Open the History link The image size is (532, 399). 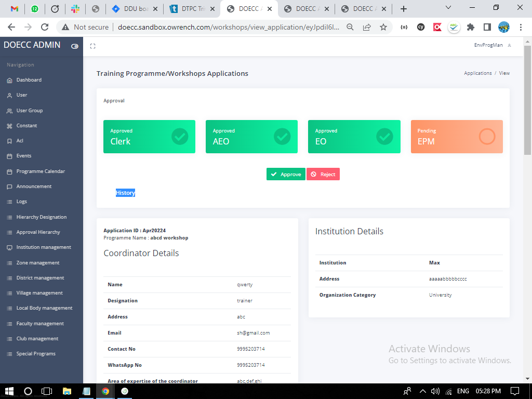point(125,193)
